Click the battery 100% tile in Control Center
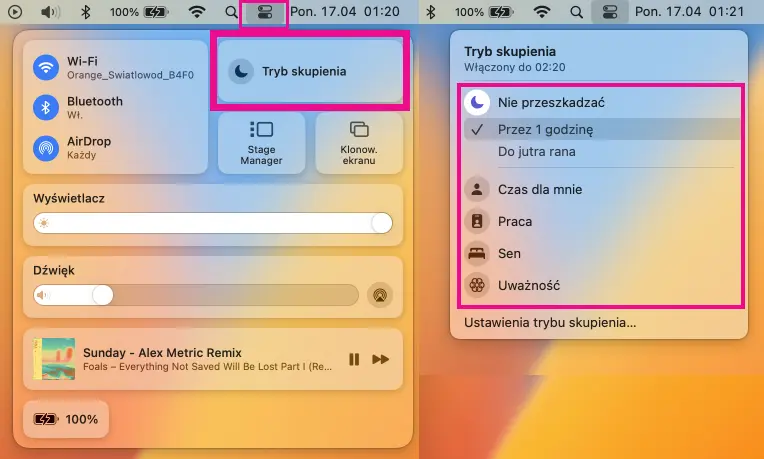Image resolution: width=764 pixels, height=459 pixels. (66, 419)
